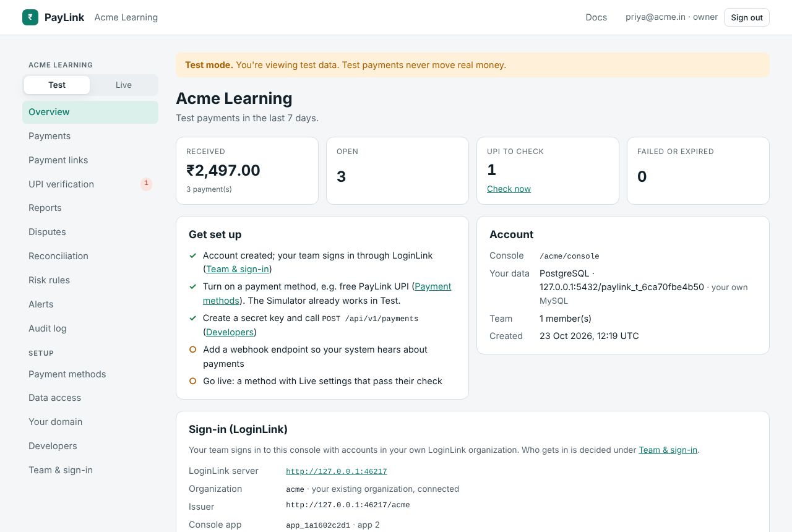Click Check now under UPI to check
This screenshot has height=532, width=792.
pyautogui.click(x=509, y=189)
